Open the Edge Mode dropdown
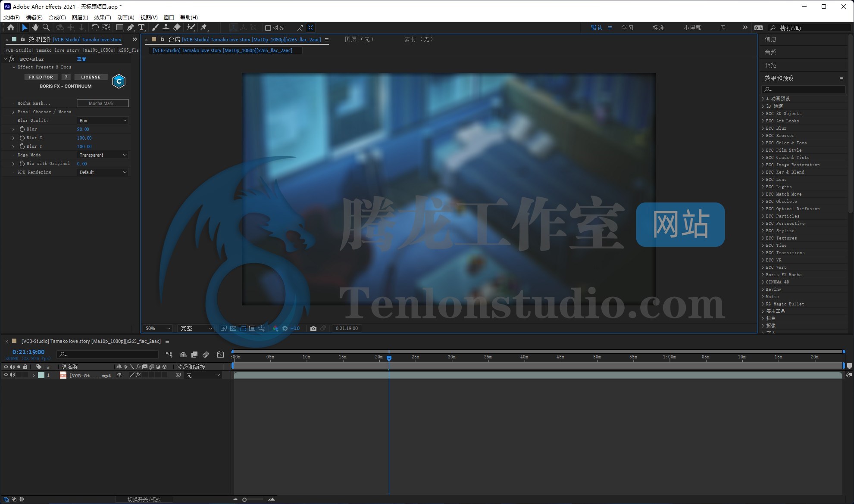Screen dimensions: 854x504 pyautogui.click(x=103, y=155)
